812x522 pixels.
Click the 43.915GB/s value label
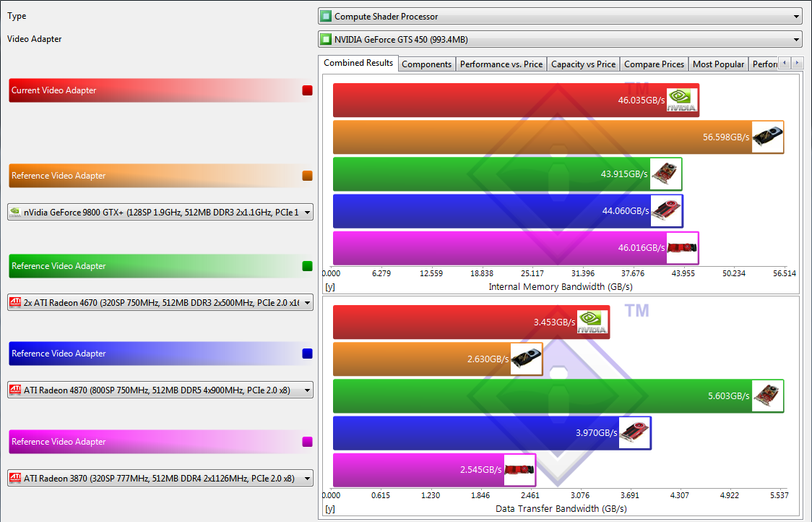[x=624, y=174]
